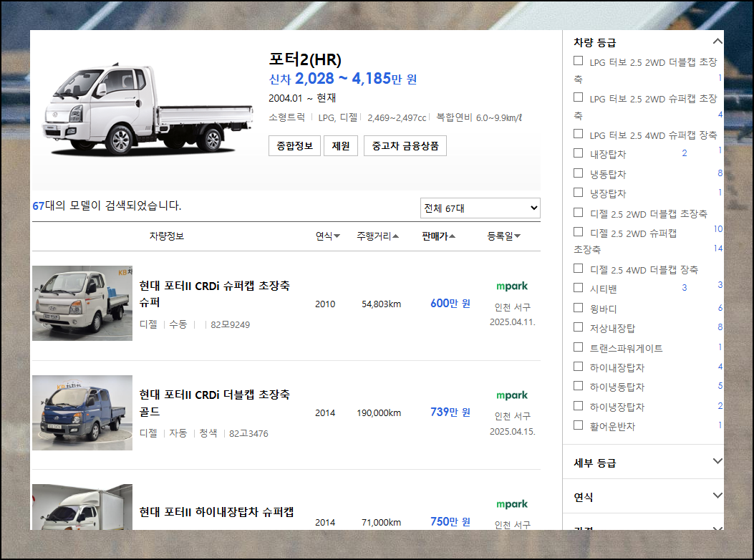Screen dimensions: 754x560
Task: Toggle the 하이내장탑차 checkbox
Action: pos(579,367)
